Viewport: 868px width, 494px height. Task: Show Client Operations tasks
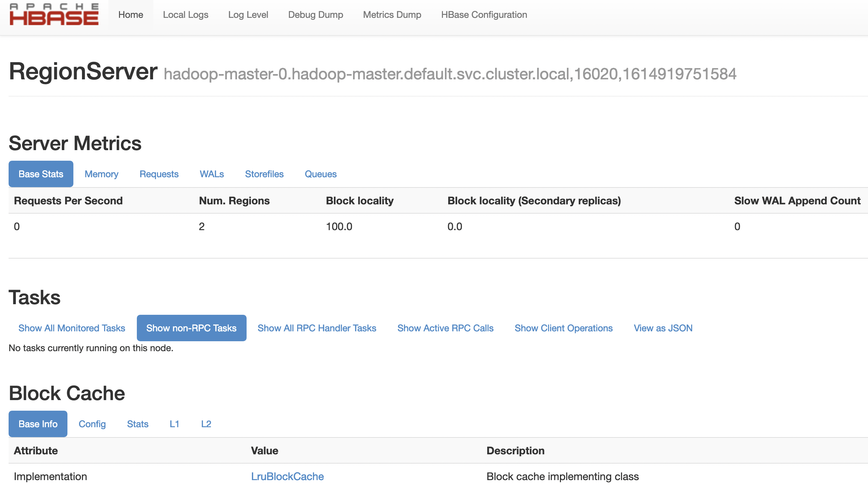[x=564, y=328]
